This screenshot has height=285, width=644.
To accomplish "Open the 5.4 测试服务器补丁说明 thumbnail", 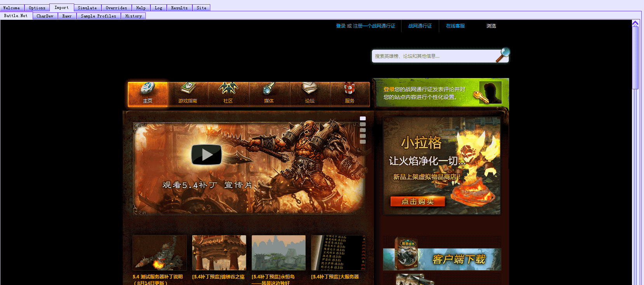I will click(x=160, y=252).
